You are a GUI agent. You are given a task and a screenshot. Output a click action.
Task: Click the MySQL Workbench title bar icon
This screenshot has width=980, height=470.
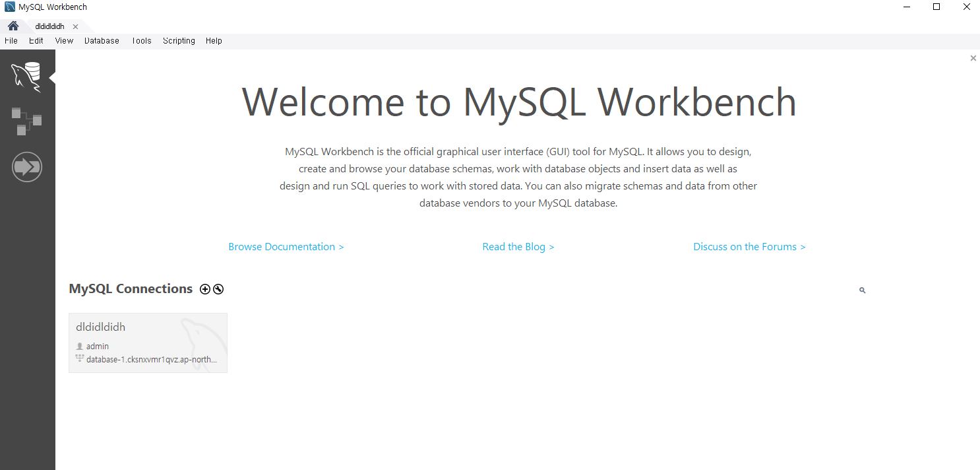9,7
